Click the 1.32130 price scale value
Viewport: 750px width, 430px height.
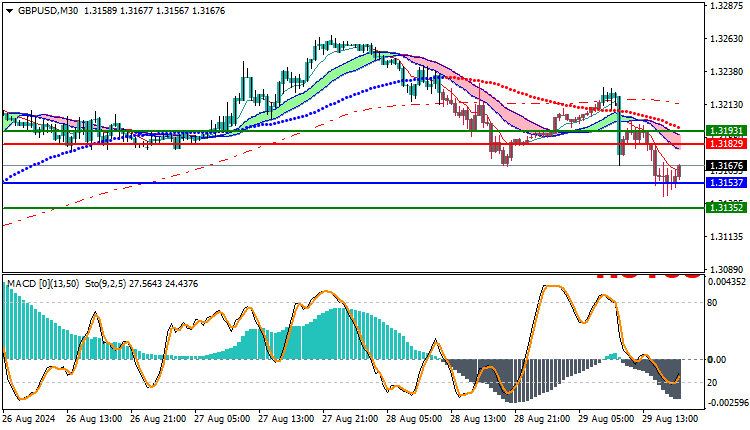[727, 105]
